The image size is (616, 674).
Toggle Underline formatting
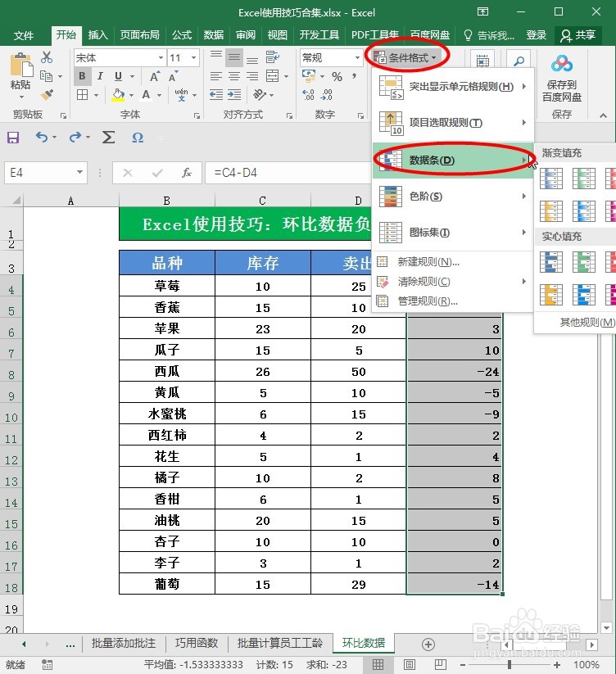pyautogui.click(x=118, y=76)
